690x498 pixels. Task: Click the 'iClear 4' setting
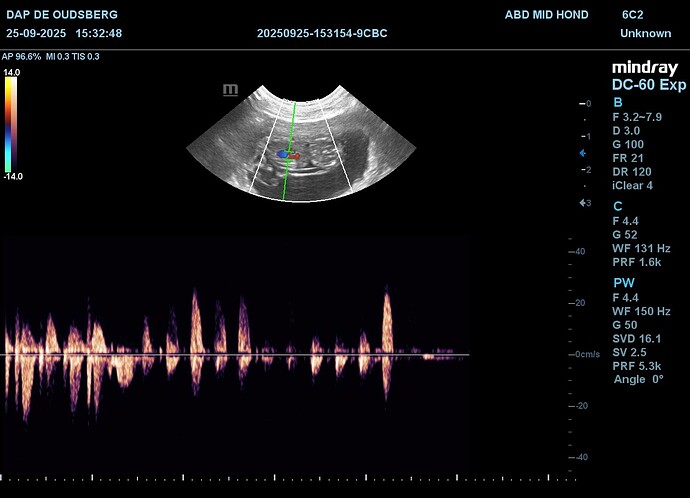633,185
